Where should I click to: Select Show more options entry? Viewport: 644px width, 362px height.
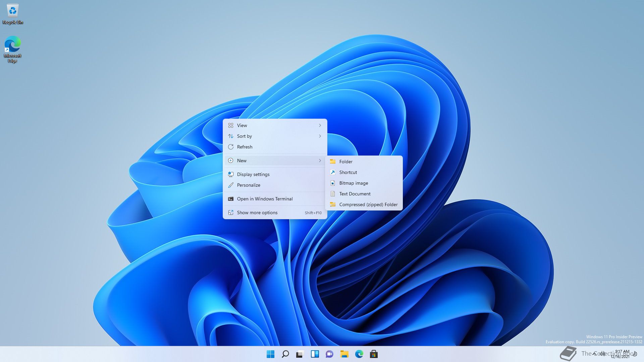tap(275, 213)
